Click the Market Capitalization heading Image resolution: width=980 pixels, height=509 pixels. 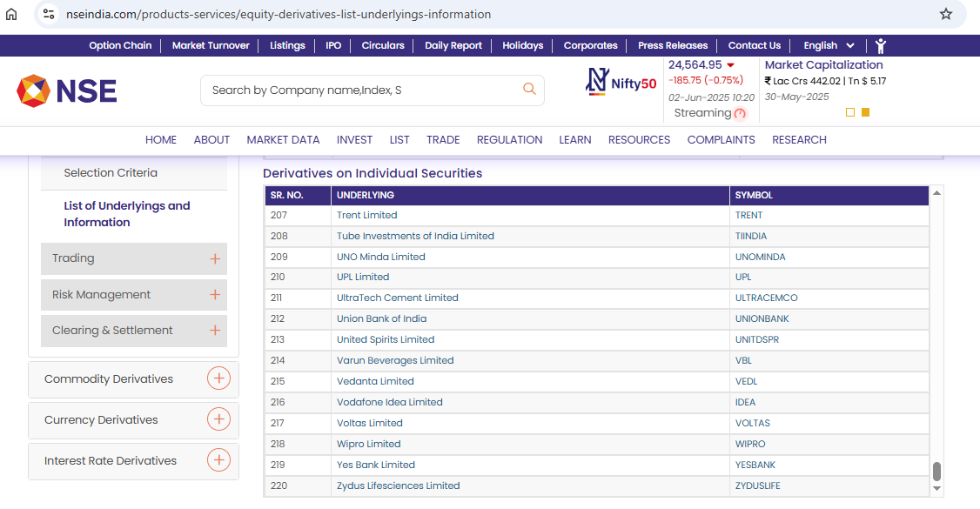coord(823,65)
